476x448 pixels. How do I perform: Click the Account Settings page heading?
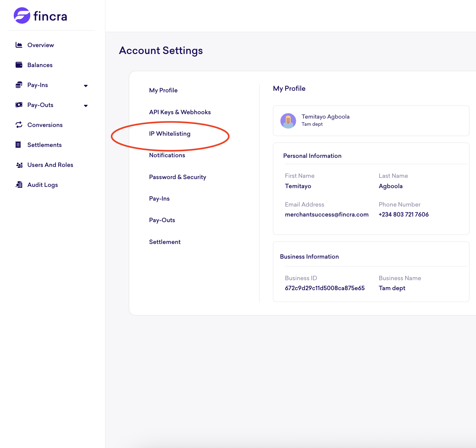pos(161,51)
